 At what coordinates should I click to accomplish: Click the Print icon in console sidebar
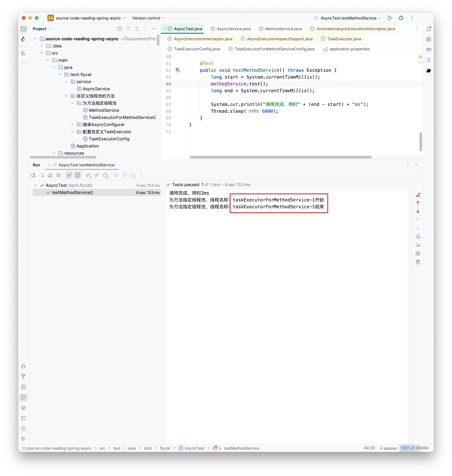point(418,253)
